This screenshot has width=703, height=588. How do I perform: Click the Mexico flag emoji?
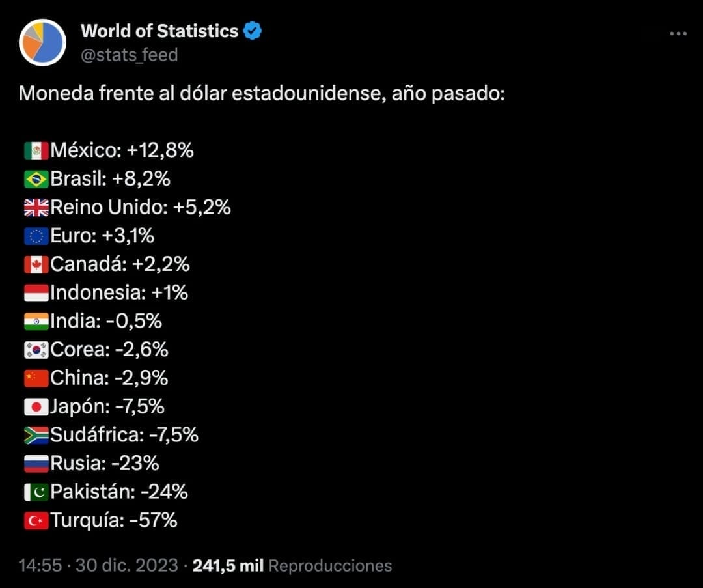coord(36,149)
